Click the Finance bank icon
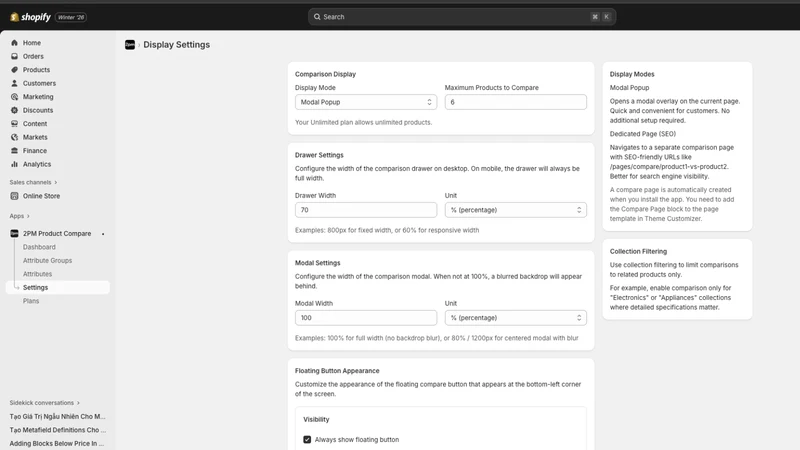Viewport: 800px width, 450px height. click(14, 151)
